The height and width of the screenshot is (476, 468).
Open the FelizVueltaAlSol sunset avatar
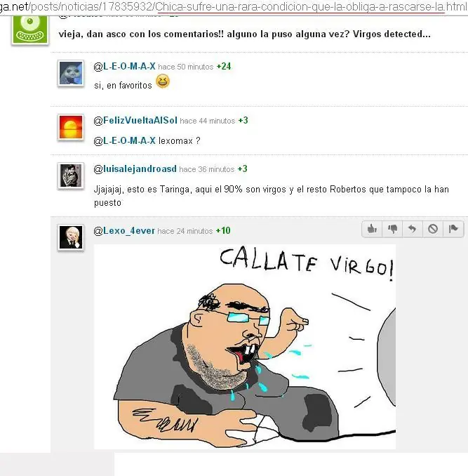pyautogui.click(x=71, y=128)
